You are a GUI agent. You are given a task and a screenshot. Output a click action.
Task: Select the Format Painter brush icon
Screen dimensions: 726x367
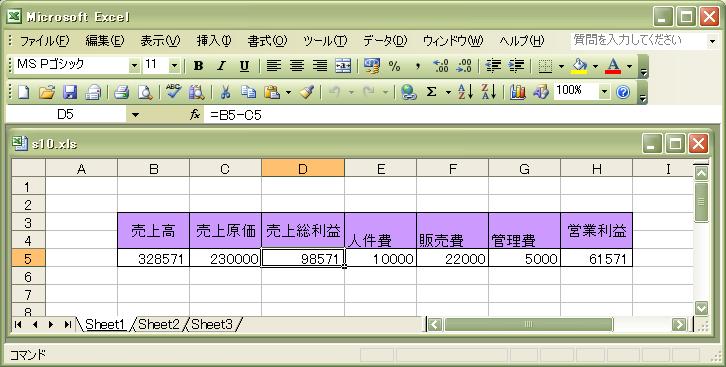pos(307,92)
